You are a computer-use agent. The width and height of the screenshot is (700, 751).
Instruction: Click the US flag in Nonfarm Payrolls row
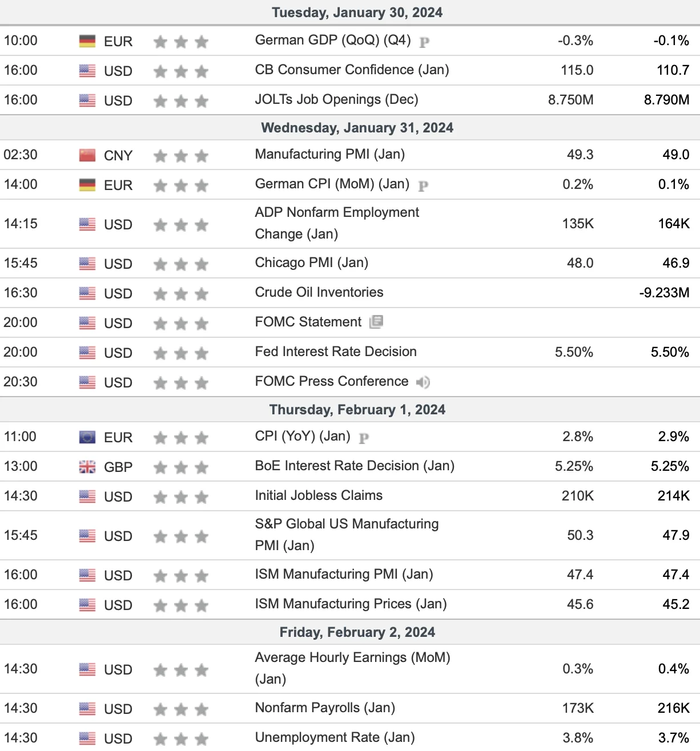[x=87, y=709]
